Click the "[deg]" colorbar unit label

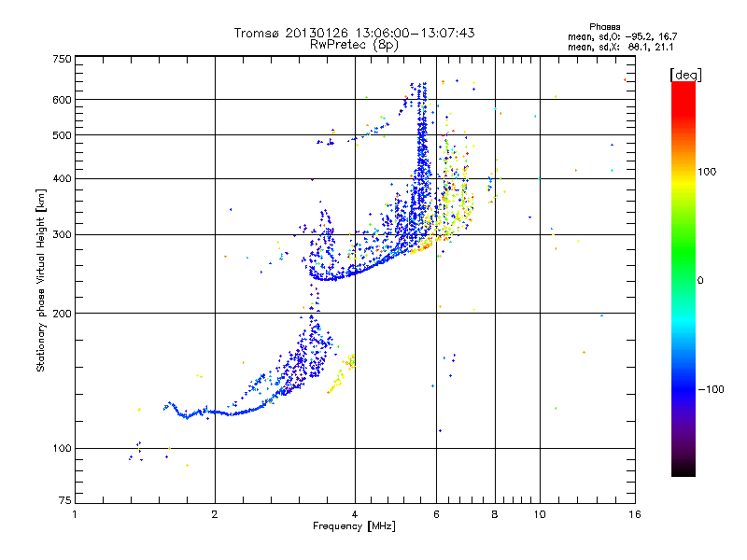click(x=685, y=75)
